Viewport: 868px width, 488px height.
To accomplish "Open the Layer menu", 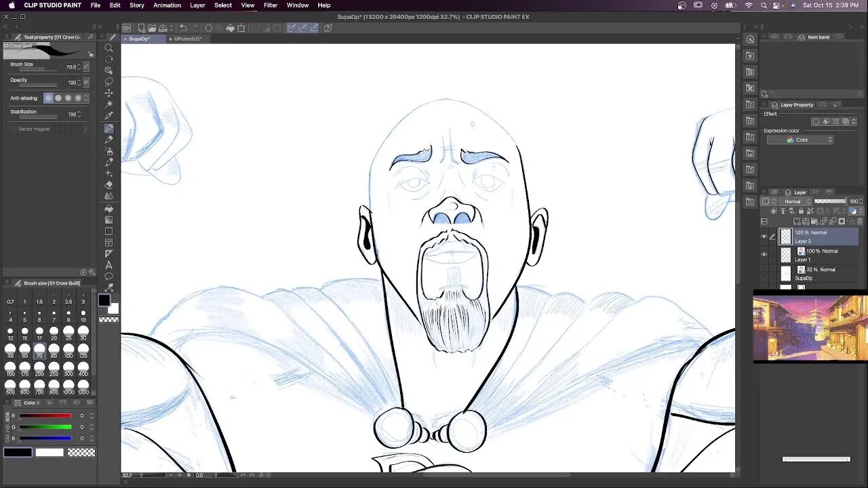I will [197, 5].
